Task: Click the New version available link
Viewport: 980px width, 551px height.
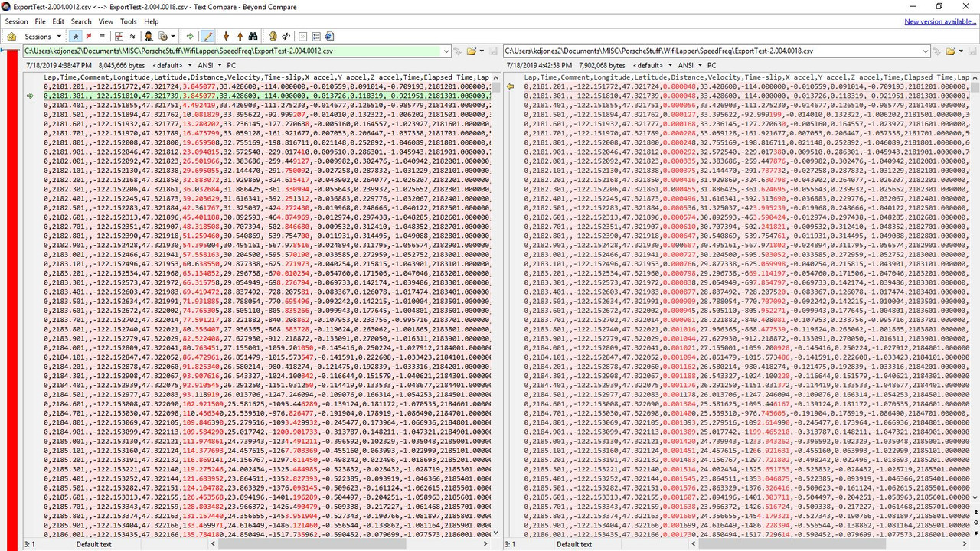Action: pyautogui.click(x=940, y=21)
